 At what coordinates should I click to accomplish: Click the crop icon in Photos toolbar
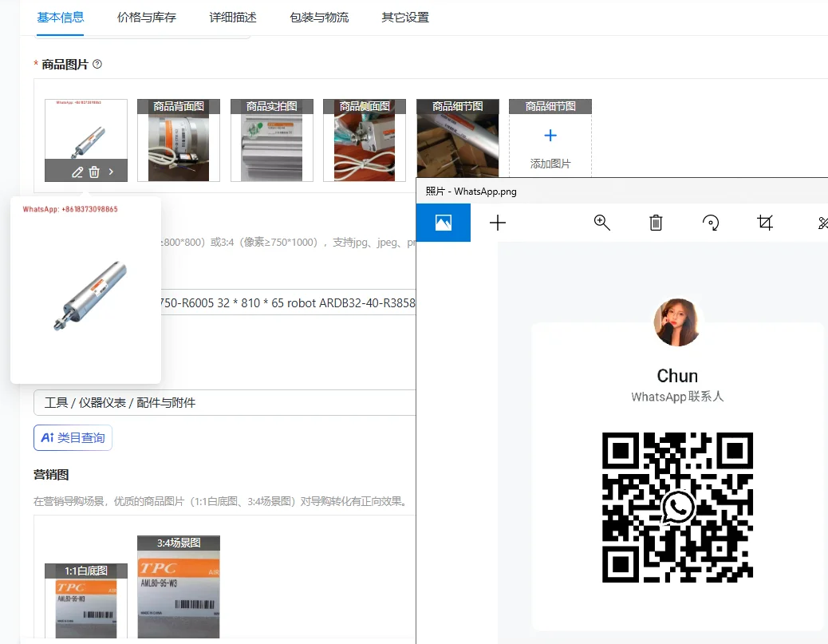coord(765,223)
